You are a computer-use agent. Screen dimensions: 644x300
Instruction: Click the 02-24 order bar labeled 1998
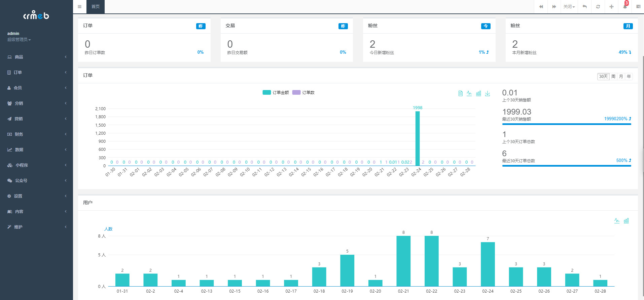pos(418,138)
